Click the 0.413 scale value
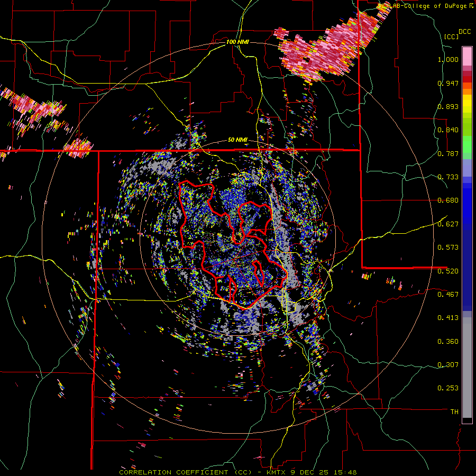 tap(448, 318)
